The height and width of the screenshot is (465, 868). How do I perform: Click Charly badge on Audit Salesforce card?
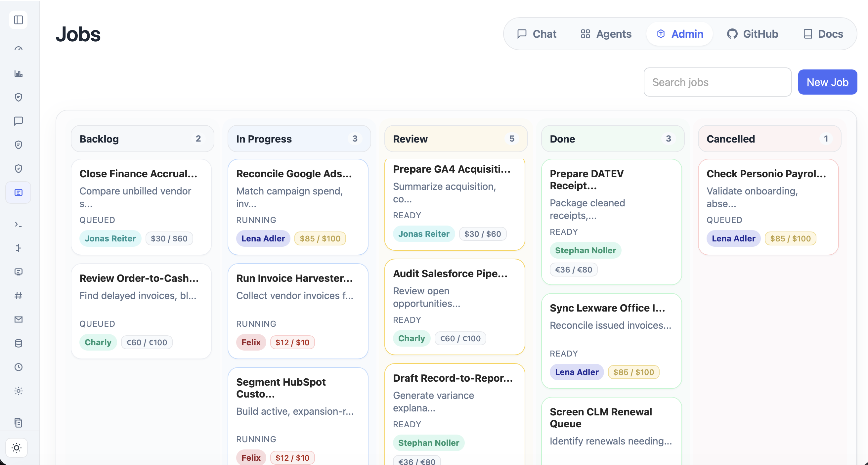[412, 338]
